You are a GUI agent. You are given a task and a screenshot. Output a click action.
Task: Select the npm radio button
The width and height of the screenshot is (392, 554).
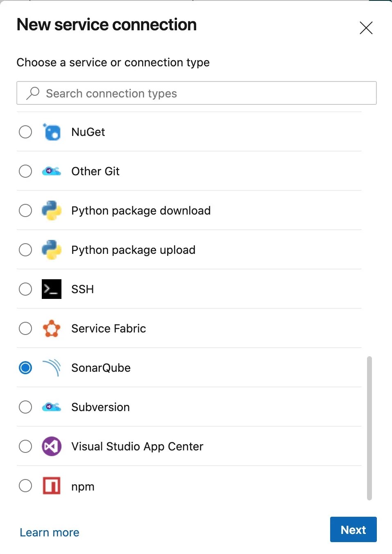(x=25, y=486)
